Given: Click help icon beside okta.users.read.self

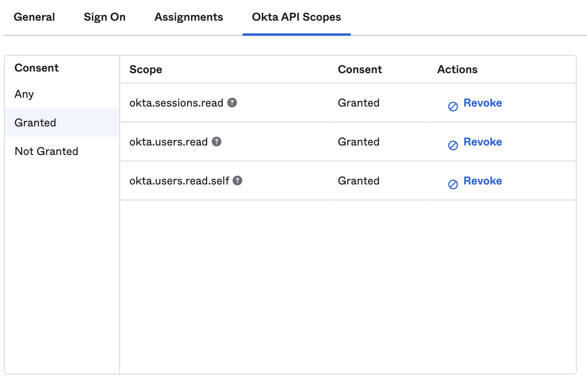Looking at the screenshot, I should 237,180.
